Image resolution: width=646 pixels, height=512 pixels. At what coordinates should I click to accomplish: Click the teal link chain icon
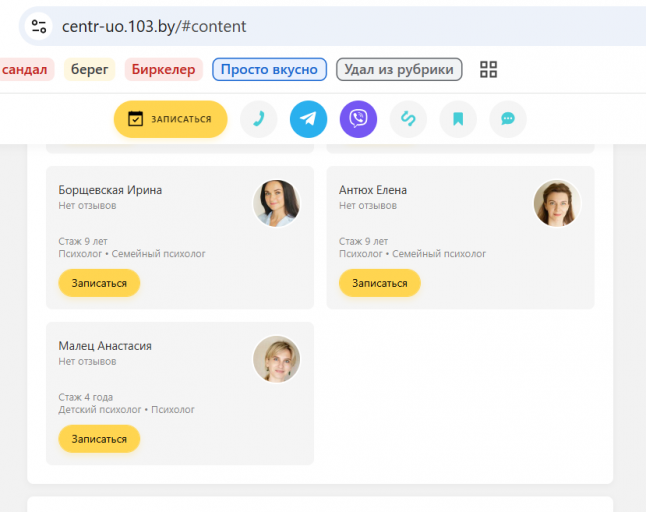coord(408,119)
